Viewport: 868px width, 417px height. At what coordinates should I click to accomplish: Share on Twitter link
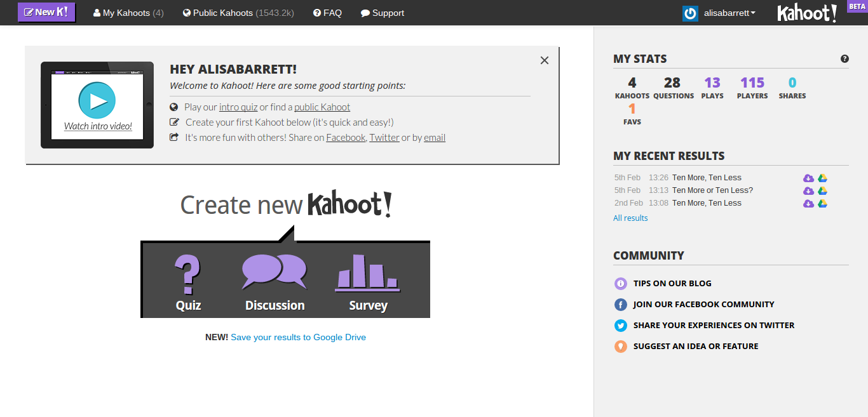click(x=384, y=138)
